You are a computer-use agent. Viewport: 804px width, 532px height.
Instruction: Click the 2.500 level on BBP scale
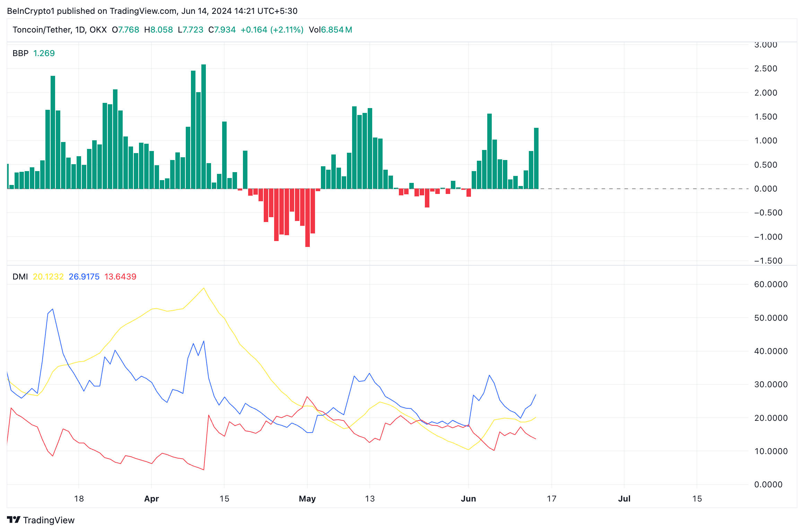[766, 69]
